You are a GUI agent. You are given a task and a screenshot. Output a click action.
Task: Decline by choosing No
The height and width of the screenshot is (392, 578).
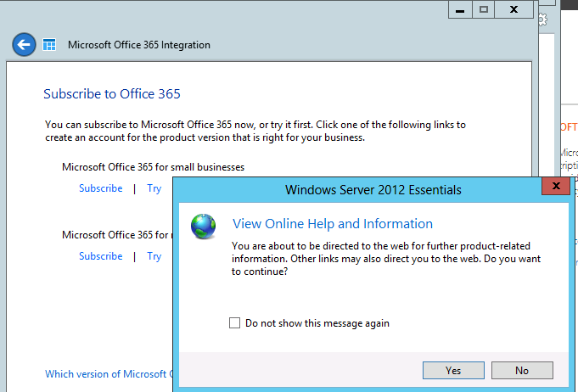(x=522, y=370)
